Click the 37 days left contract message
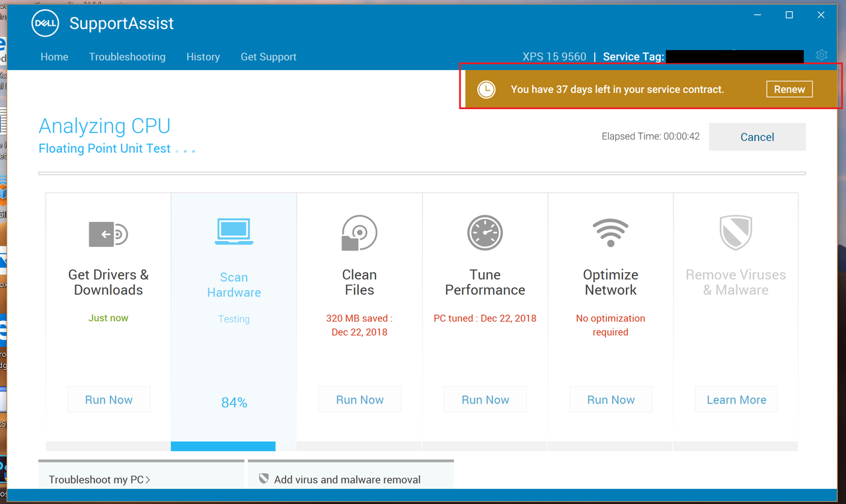Screen dimensions: 846x504 point(617,89)
